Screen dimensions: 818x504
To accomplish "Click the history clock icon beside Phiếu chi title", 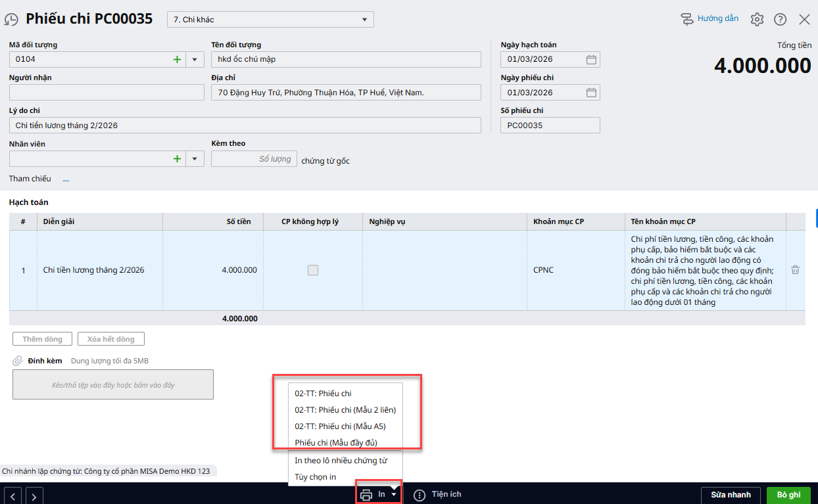I will (11, 20).
